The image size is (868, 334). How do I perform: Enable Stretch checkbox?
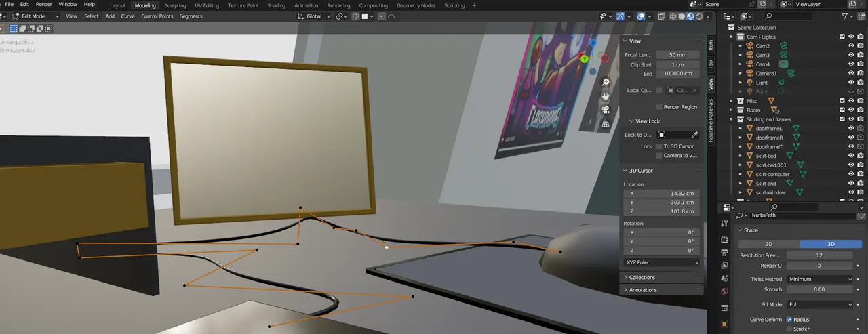click(x=789, y=329)
